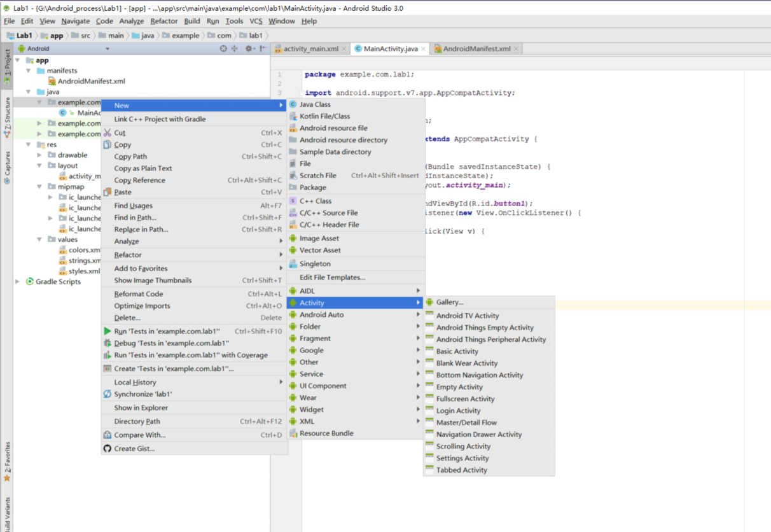
Task: Click Kotlin File/Class icon
Action: tap(293, 116)
